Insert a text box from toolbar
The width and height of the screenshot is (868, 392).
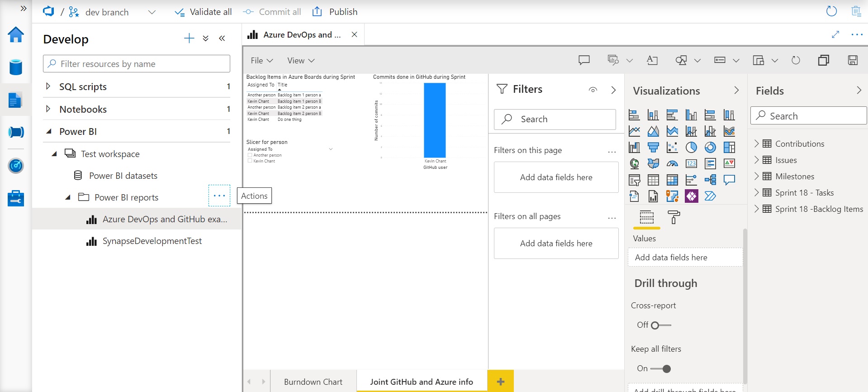652,60
